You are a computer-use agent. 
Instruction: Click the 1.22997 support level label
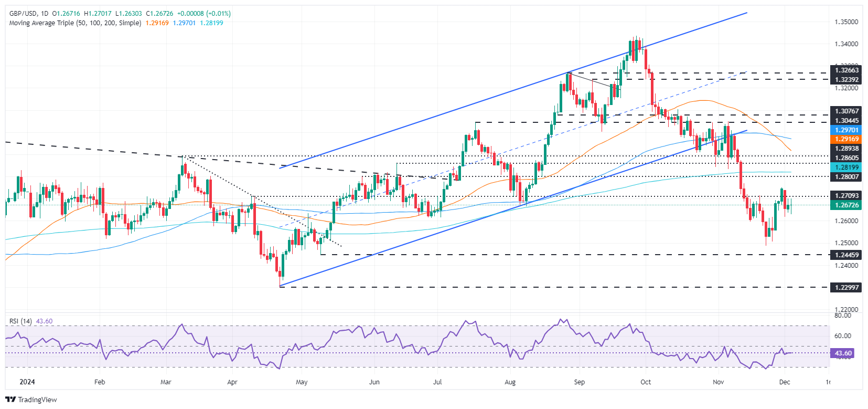[x=846, y=287]
